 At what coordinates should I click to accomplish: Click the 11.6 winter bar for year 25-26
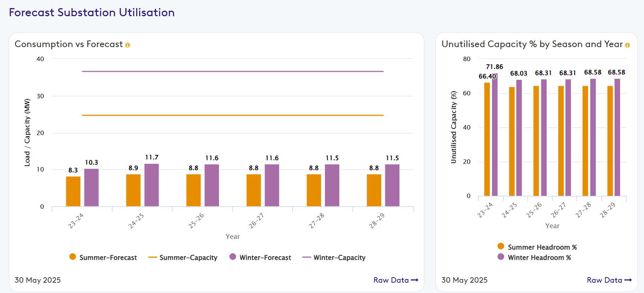212,185
